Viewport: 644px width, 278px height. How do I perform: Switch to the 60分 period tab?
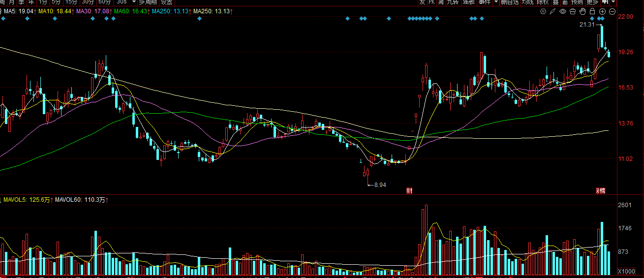104,2
